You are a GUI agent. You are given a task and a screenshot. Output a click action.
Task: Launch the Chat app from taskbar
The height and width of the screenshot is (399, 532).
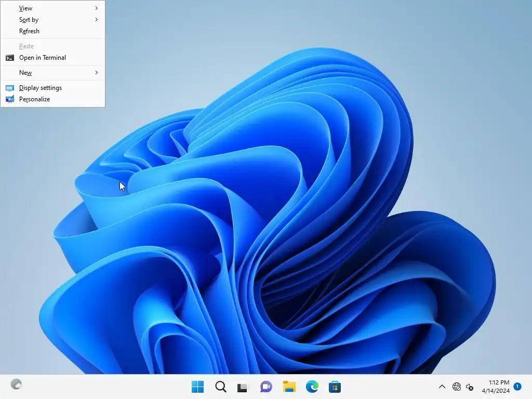(266, 387)
